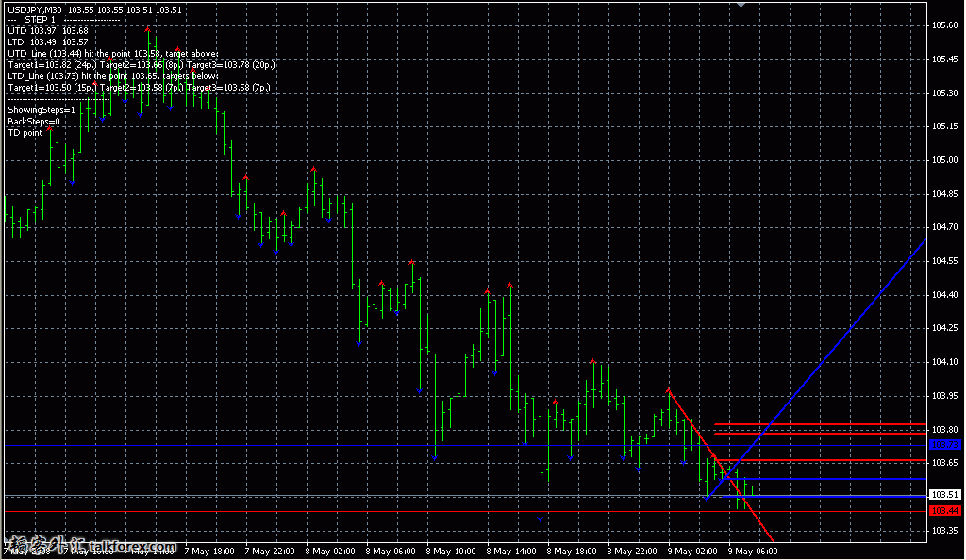966x560 pixels.
Task: Select the red target line near 103.66
Action: pyautogui.click(x=823, y=460)
